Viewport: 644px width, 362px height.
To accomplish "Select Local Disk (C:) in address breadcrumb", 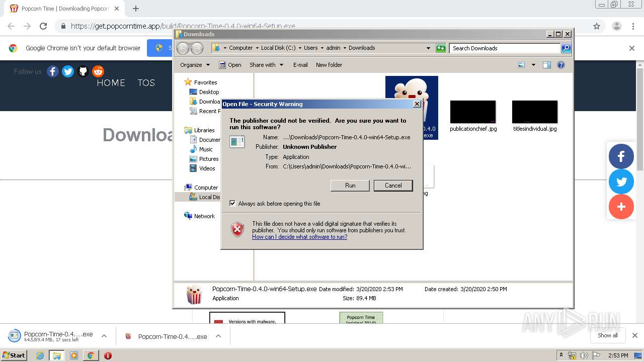I will [278, 48].
